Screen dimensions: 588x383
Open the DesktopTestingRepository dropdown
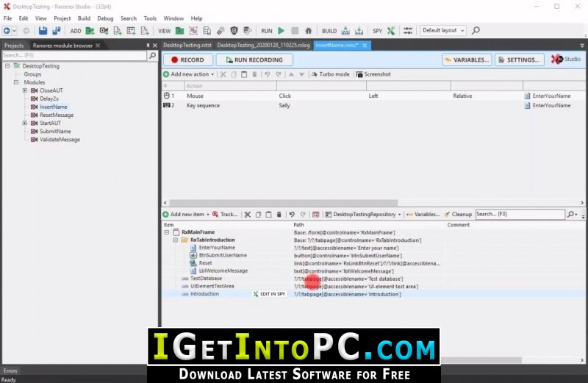399,215
